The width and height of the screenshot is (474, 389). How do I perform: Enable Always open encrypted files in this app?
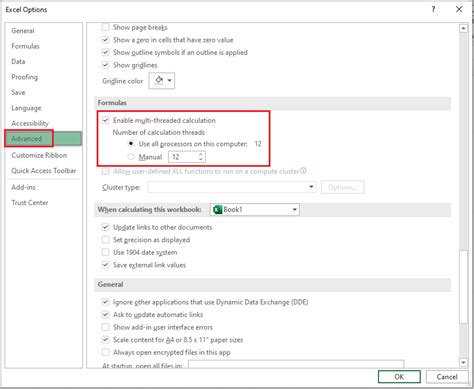[105, 352]
